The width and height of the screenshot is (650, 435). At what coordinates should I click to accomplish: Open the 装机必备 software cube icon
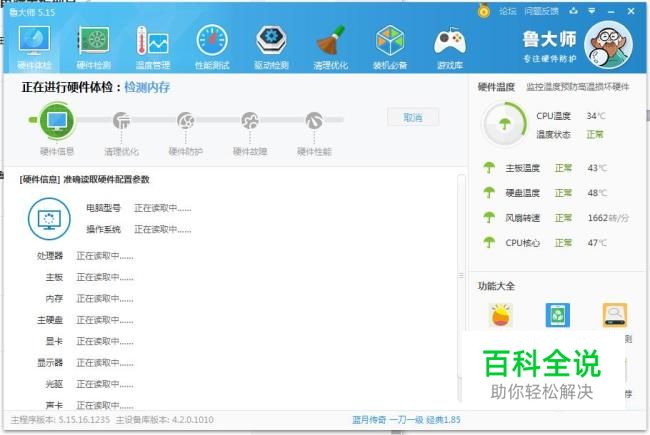(x=390, y=48)
